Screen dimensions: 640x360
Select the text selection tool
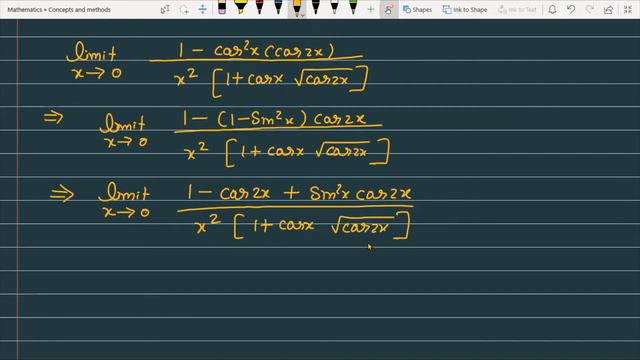click(x=165, y=9)
